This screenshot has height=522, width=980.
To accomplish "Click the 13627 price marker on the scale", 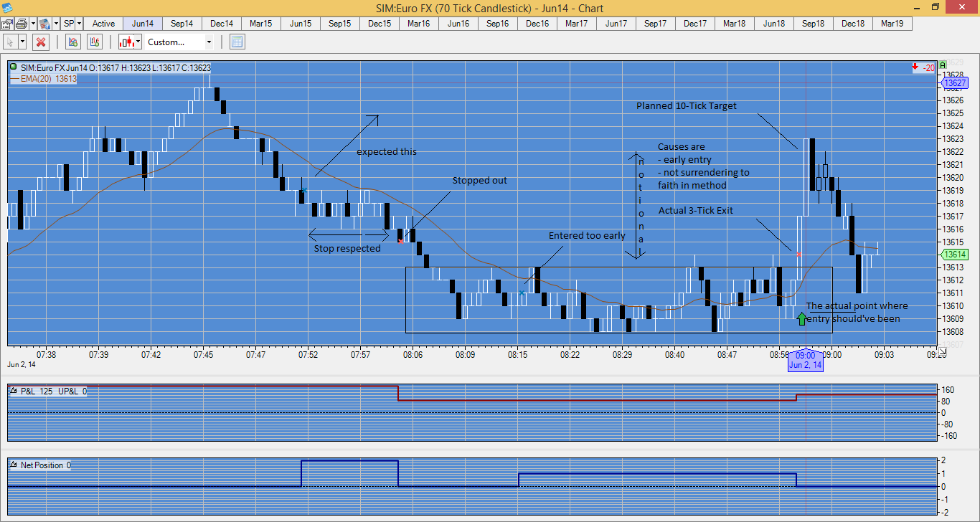I will tap(955, 83).
